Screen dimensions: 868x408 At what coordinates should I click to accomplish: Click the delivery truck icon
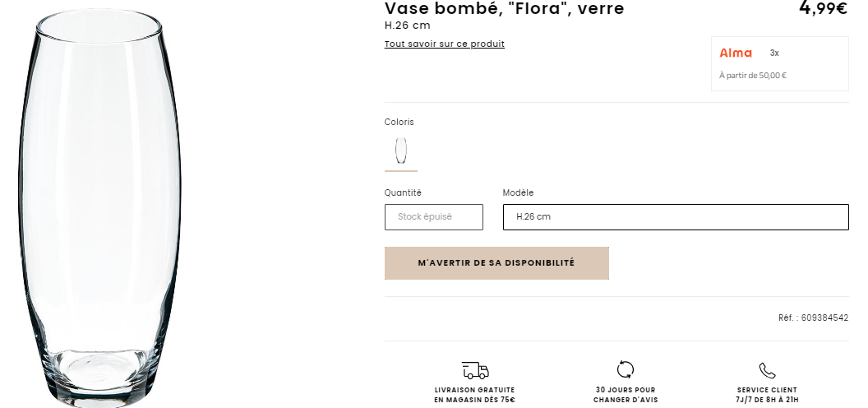point(476,370)
